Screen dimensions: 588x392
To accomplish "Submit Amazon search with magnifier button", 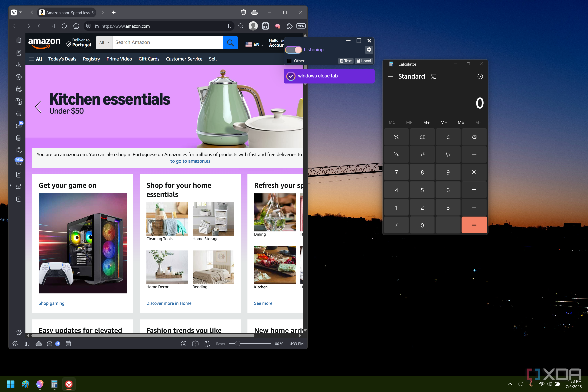I will pos(230,43).
